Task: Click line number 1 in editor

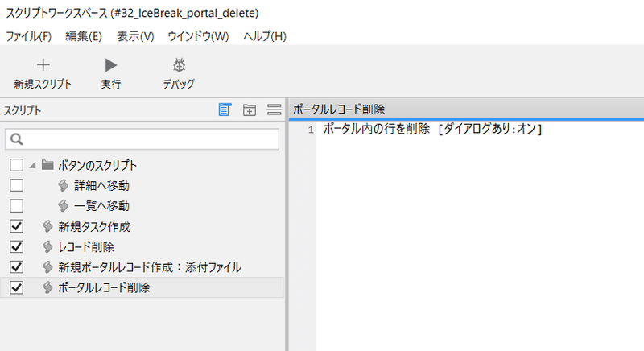Action: point(311,130)
